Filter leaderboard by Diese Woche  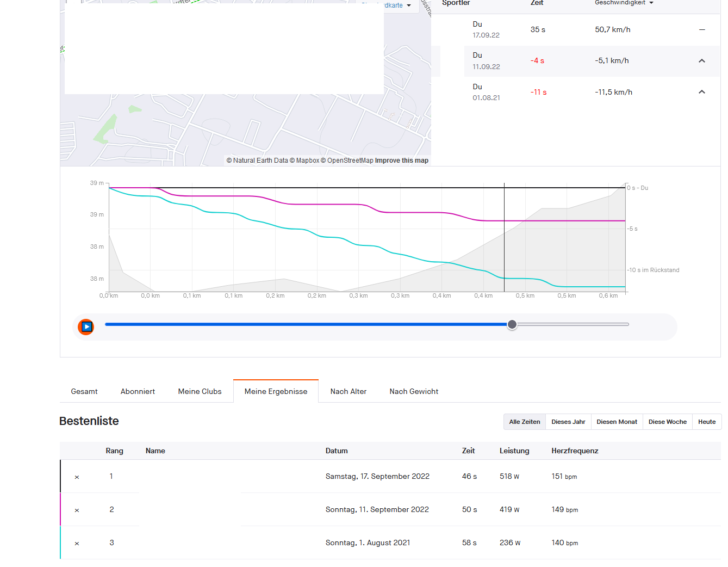[x=667, y=422]
